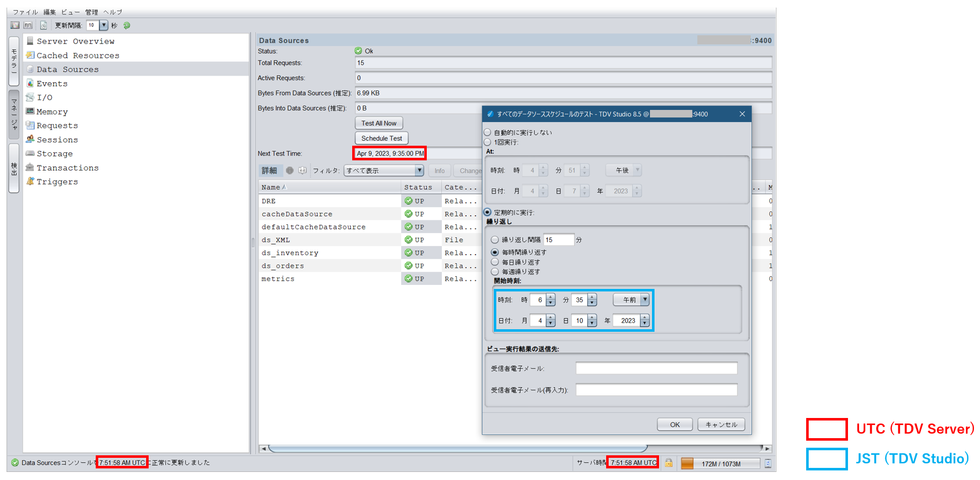Click the キャンセル button in dialog
The image size is (980, 480).
[x=721, y=425]
